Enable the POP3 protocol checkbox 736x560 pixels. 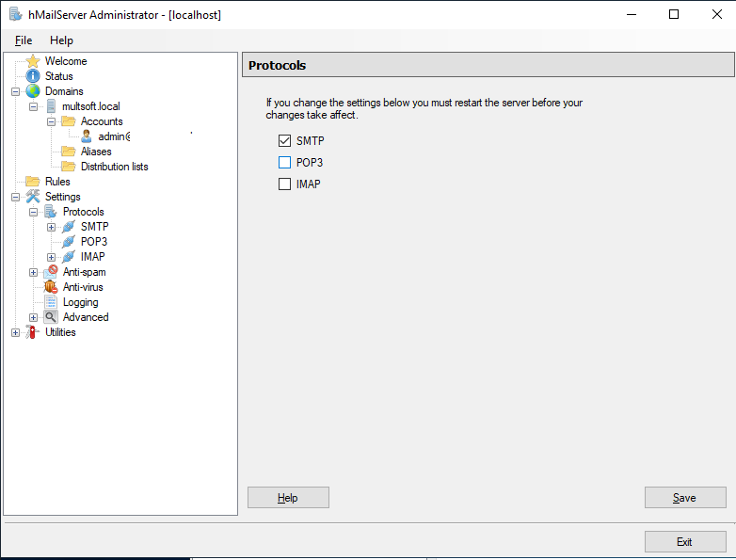pyautogui.click(x=285, y=163)
